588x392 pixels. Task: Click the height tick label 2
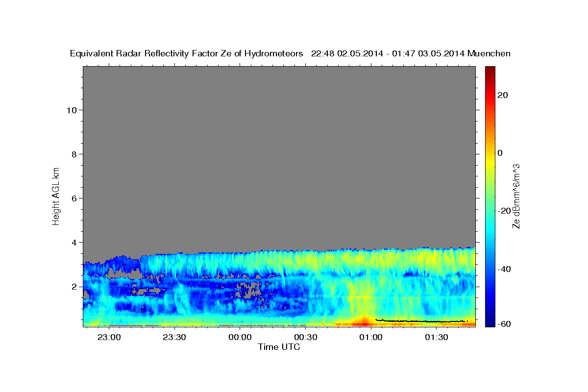point(74,287)
